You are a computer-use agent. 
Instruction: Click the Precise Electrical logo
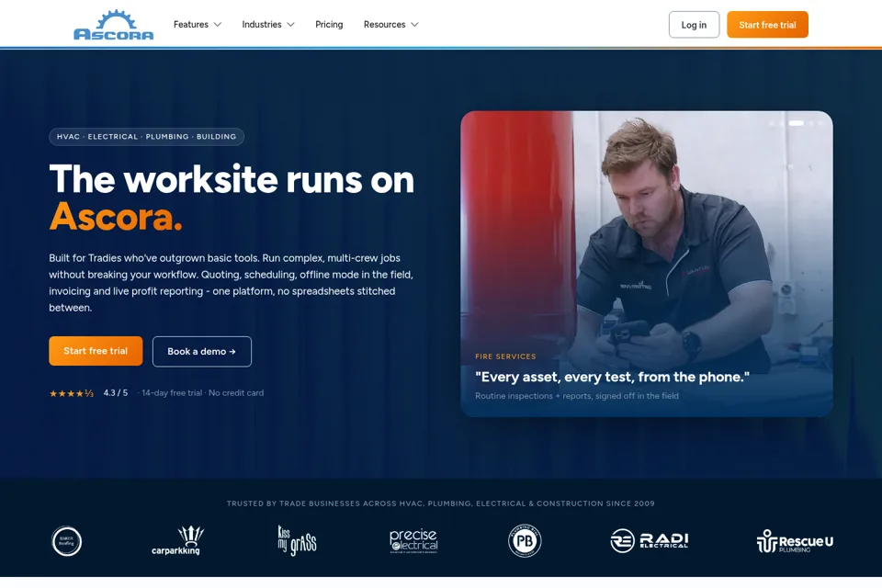tap(413, 541)
